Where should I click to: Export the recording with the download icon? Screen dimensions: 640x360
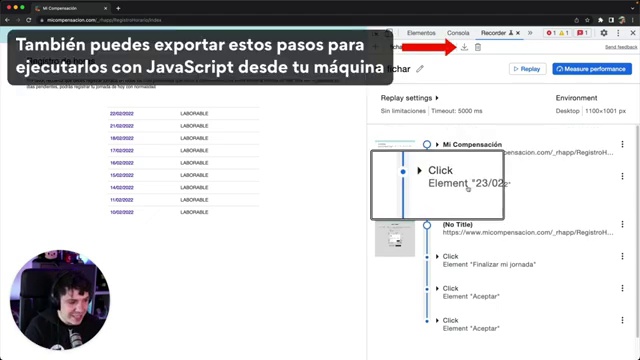(x=464, y=47)
